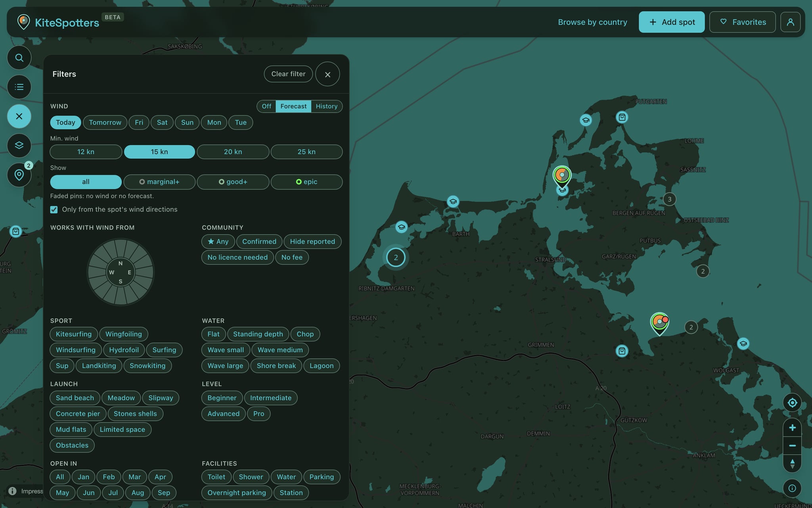Toggle the Sand beach launch filter
Viewport: 812px width, 508px height.
[75, 398]
